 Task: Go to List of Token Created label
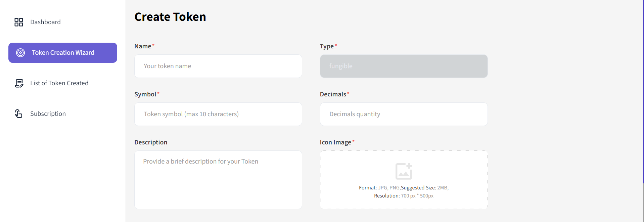59,83
